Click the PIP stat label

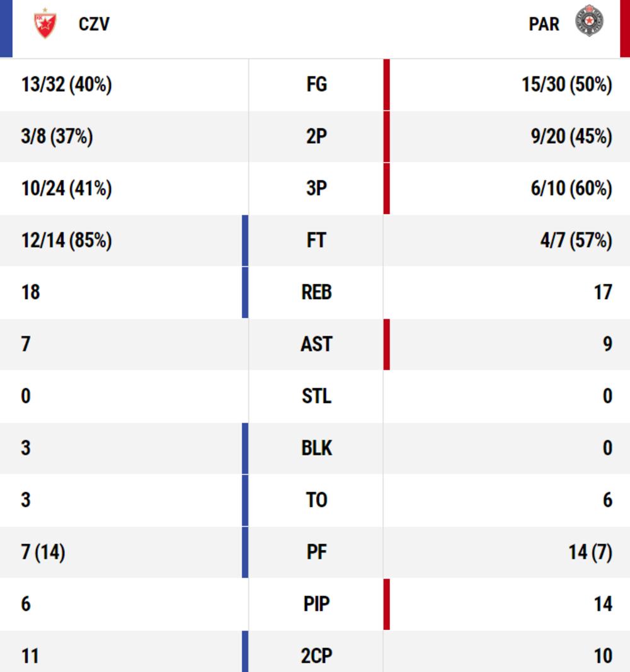pyautogui.click(x=316, y=604)
